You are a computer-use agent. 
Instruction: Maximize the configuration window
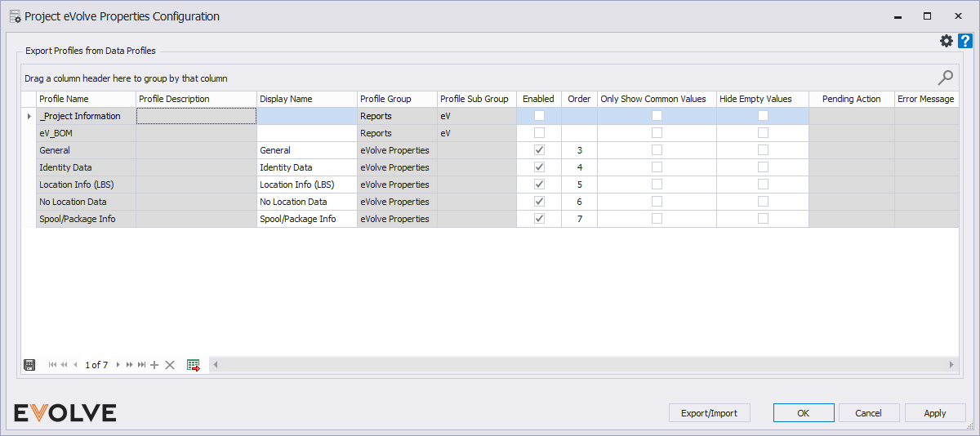928,16
